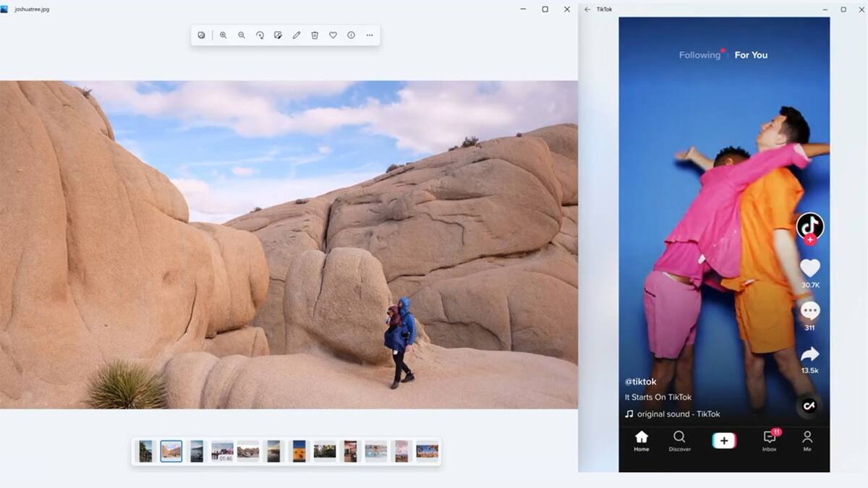The image size is (868, 488).
Task: Open the Discover search tab
Action: tap(679, 441)
